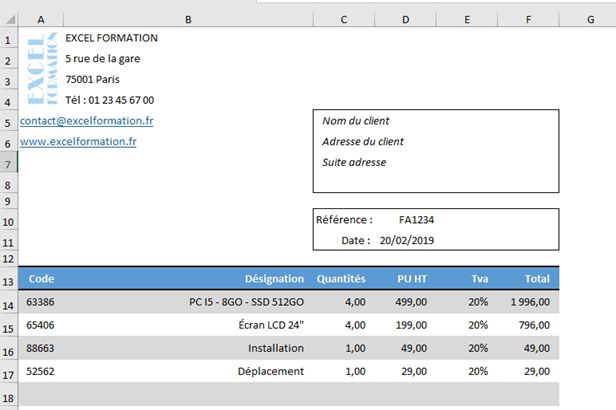This screenshot has height=410, width=616.
Task: Select product code 88663 cell
Action: (41, 348)
